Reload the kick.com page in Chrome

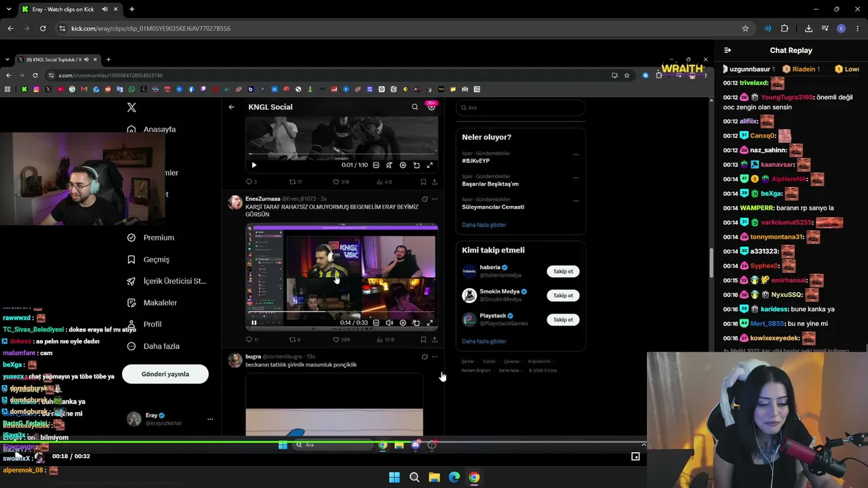(43, 28)
